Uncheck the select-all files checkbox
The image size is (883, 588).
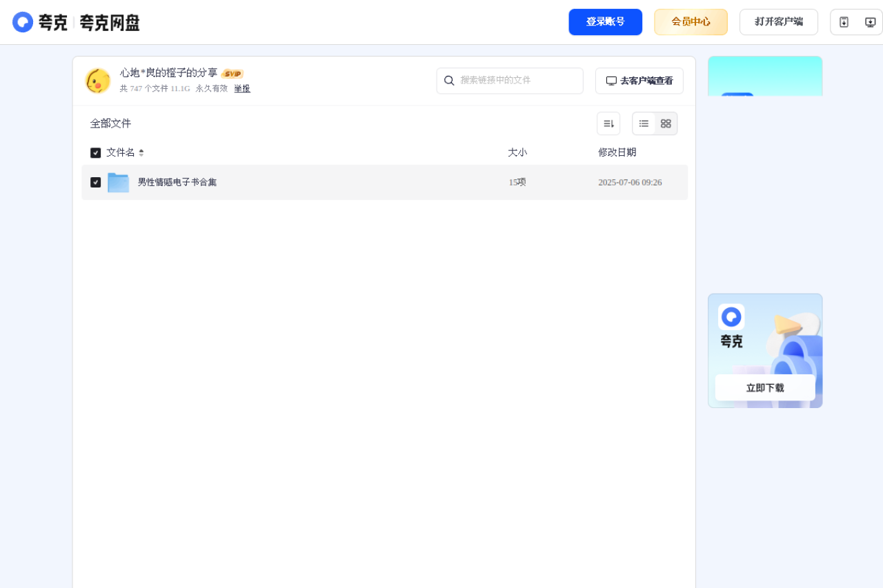pyautogui.click(x=95, y=152)
